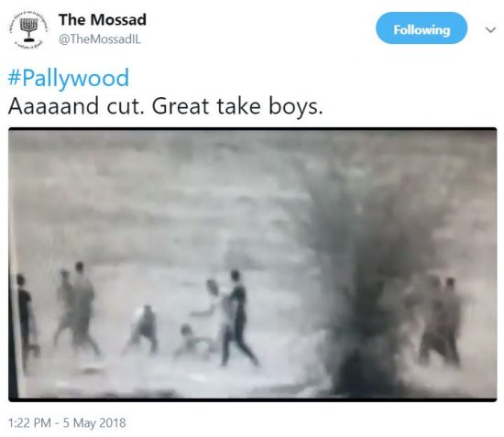Open the embedded video thumbnail
Image resolution: width=504 pixels, height=437 pixels.
click(x=253, y=265)
